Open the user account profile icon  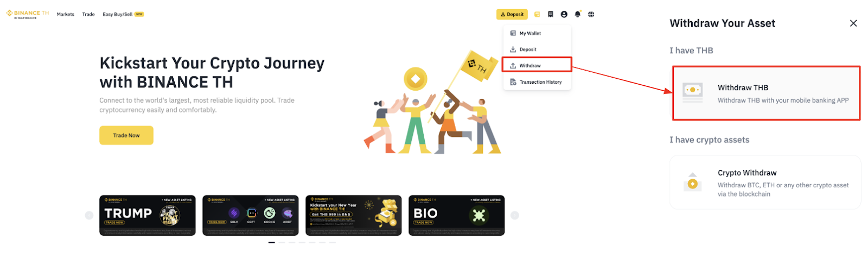point(564,15)
